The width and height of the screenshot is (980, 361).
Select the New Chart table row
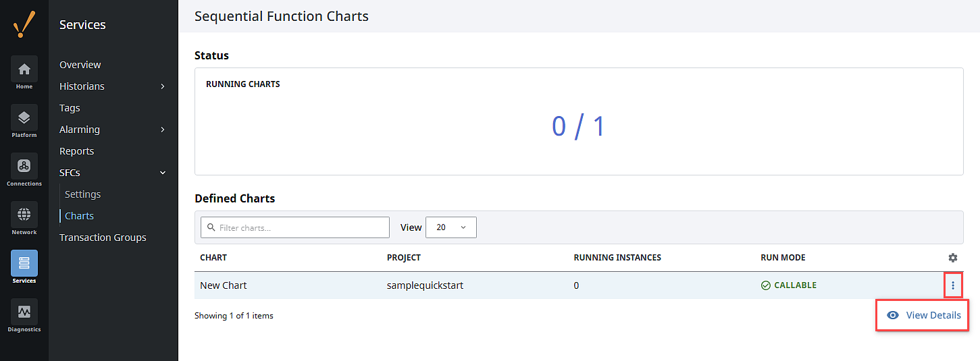[x=579, y=285]
